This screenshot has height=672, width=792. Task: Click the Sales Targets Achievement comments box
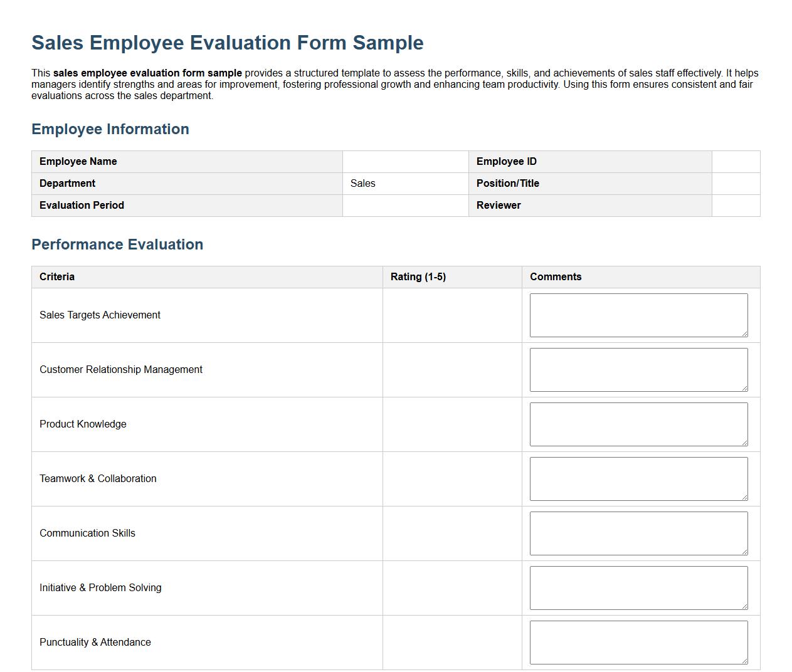click(x=638, y=315)
